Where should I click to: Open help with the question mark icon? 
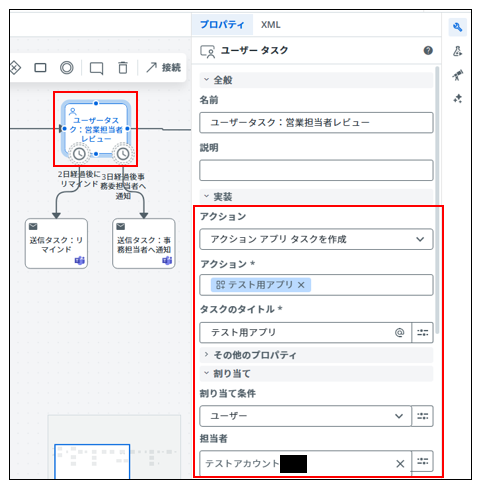[x=428, y=50]
